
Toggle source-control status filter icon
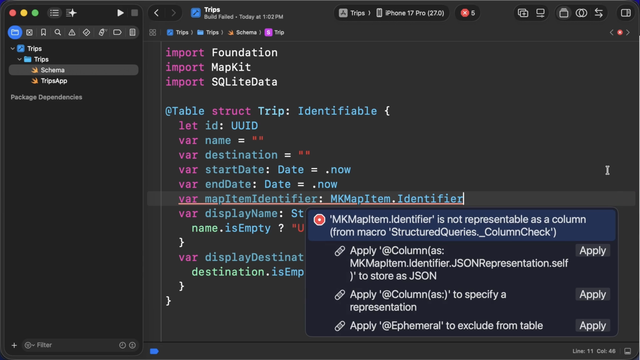(132, 345)
